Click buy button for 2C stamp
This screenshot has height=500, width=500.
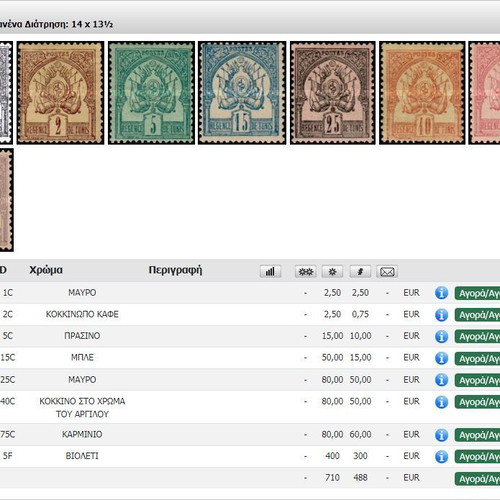(x=477, y=315)
